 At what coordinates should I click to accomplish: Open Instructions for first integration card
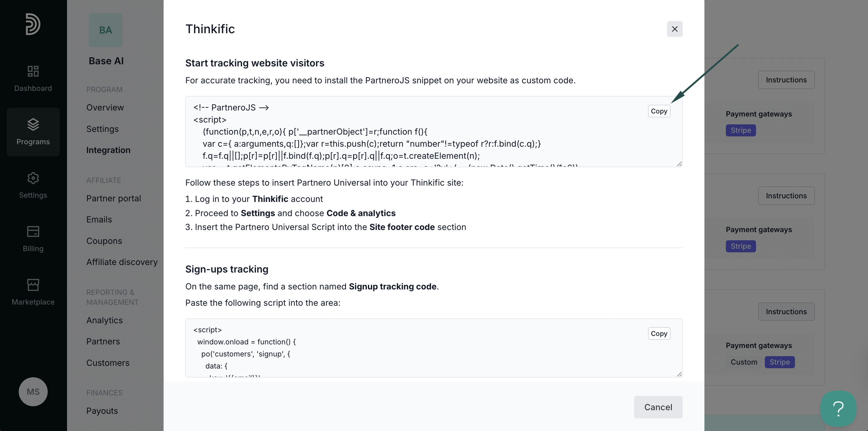tap(786, 80)
